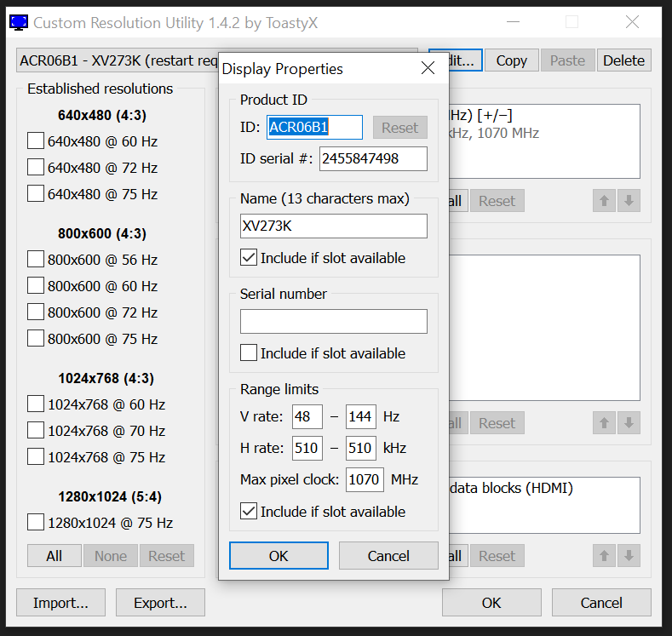Enable Include if slot available under Serial number
The width and height of the screenshot is (672, 636).
249,353
